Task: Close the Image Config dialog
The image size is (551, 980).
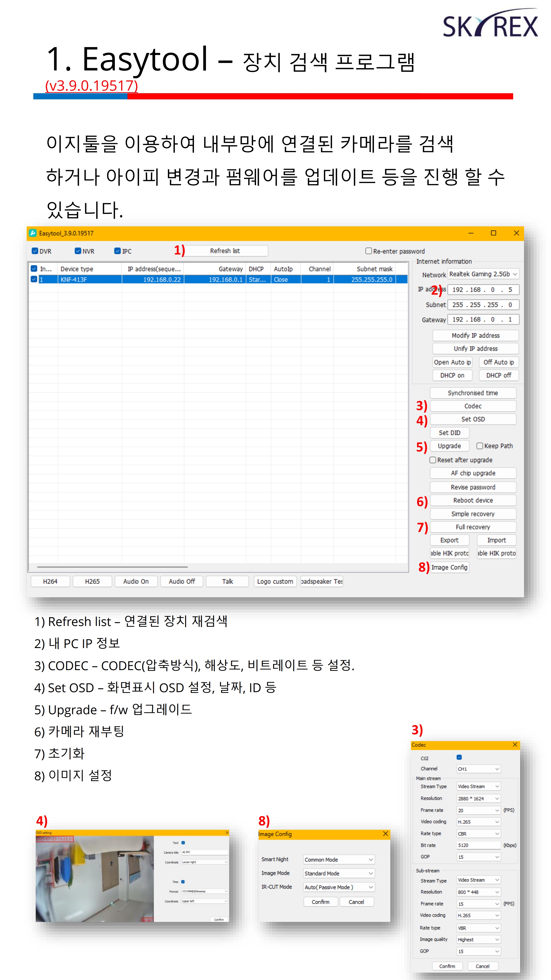Action: coord(385,833)
